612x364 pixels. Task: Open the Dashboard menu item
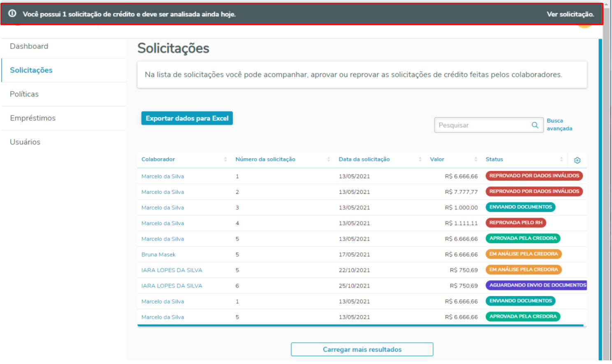tap(29, 46)
